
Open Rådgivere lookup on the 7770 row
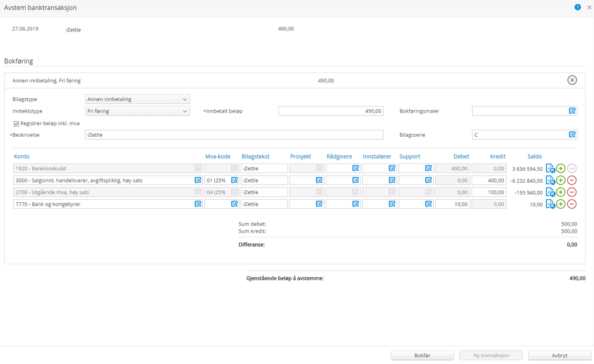coord(355,204)
